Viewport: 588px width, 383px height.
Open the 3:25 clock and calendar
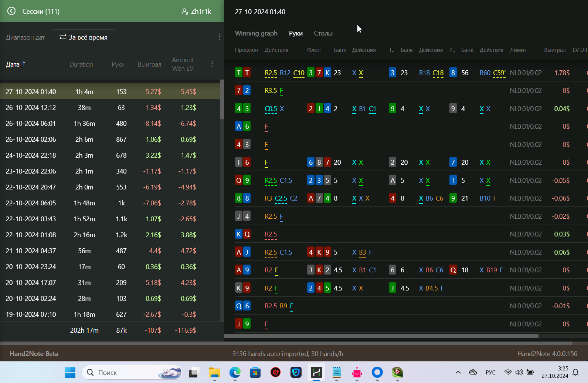pyautogui.click(x=555, y=372)
